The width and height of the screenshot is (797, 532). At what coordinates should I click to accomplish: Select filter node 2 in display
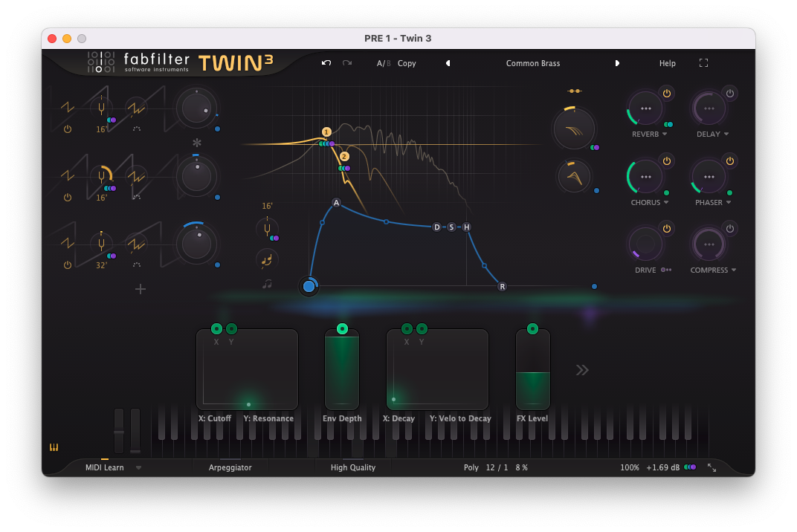pos(344,157)
